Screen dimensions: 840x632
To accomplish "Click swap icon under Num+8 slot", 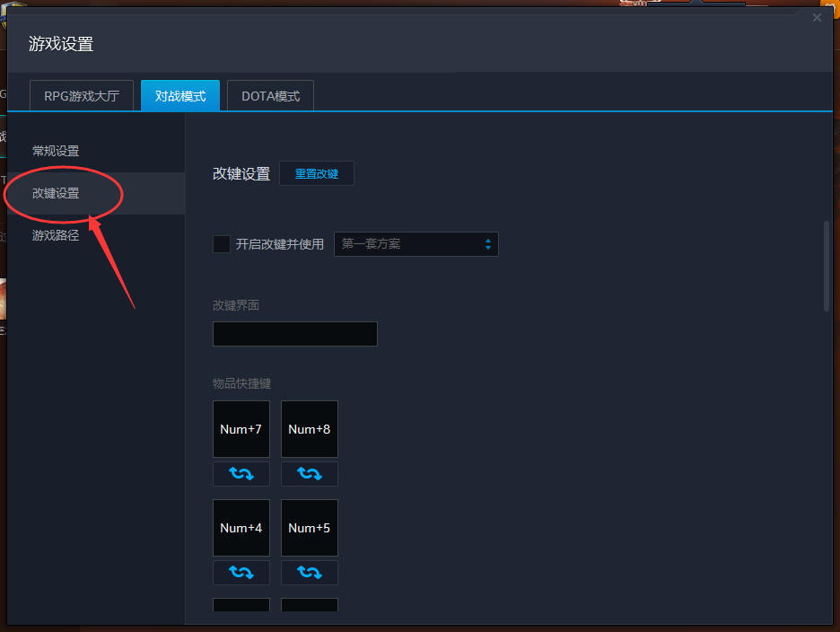I will 309,474.
